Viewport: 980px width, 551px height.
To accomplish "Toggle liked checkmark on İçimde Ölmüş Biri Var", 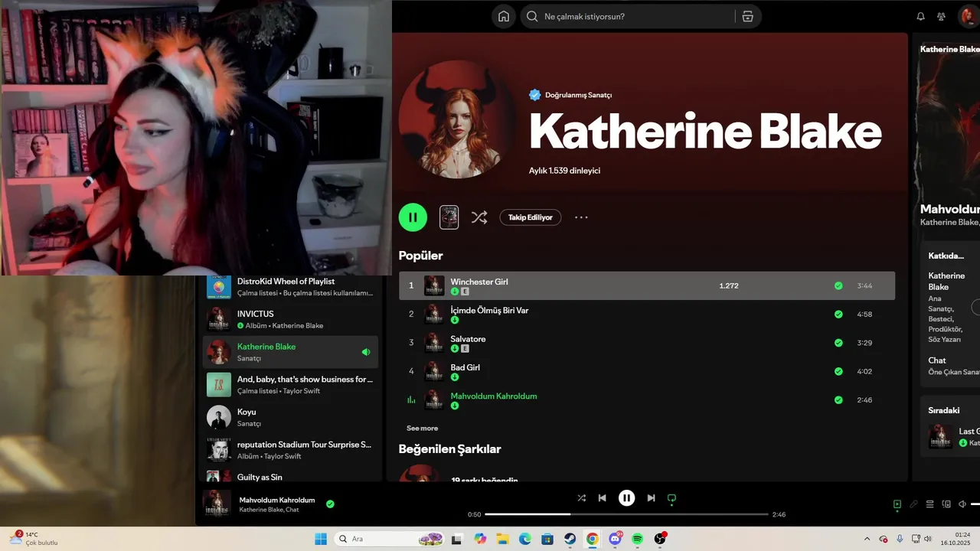I will coord(838,314).
